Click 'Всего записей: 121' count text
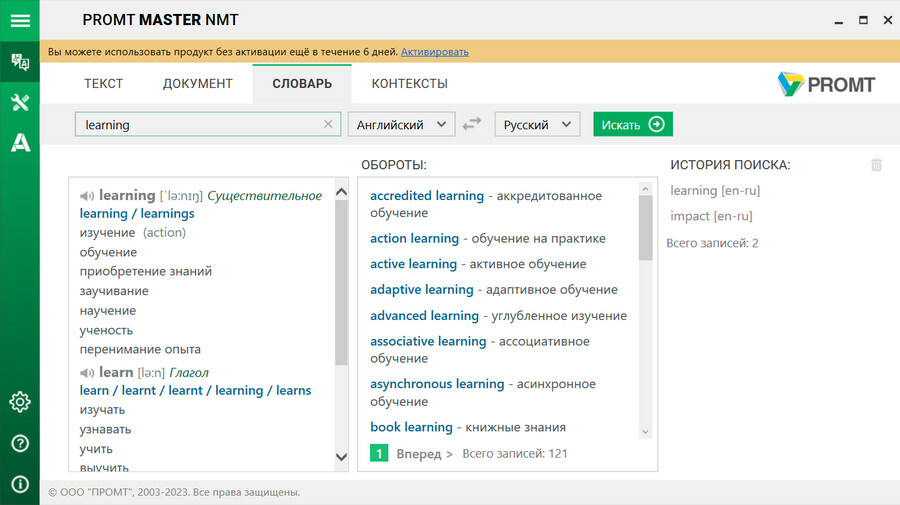The image size is (900, 505). [x=515, y=453]
